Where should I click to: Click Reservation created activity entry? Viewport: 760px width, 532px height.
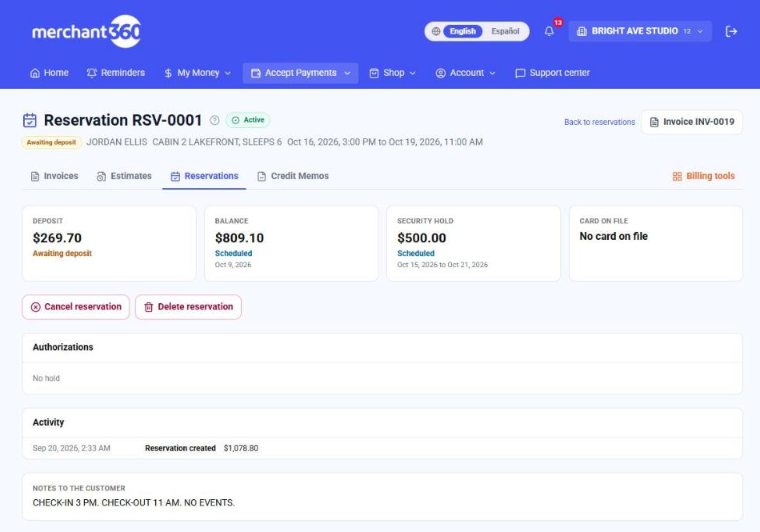pos(180,449)
